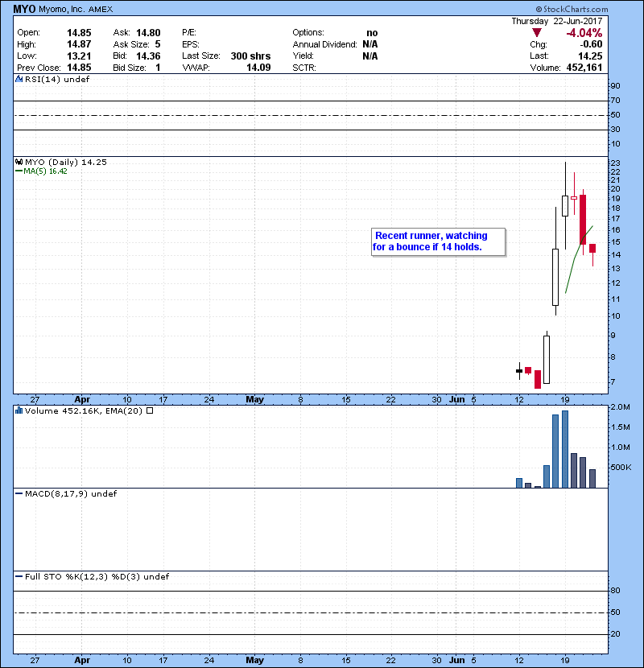The height and width of the screenshot is (668, 644).
Task: Click the candlestick icon beside MYO (Daily)
Action: (x=19, y=162)
